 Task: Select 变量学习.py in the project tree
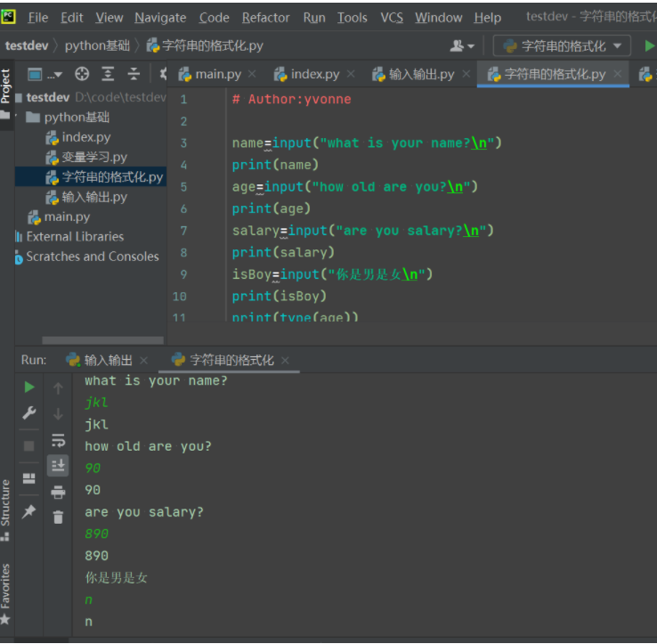click(94, 158)
